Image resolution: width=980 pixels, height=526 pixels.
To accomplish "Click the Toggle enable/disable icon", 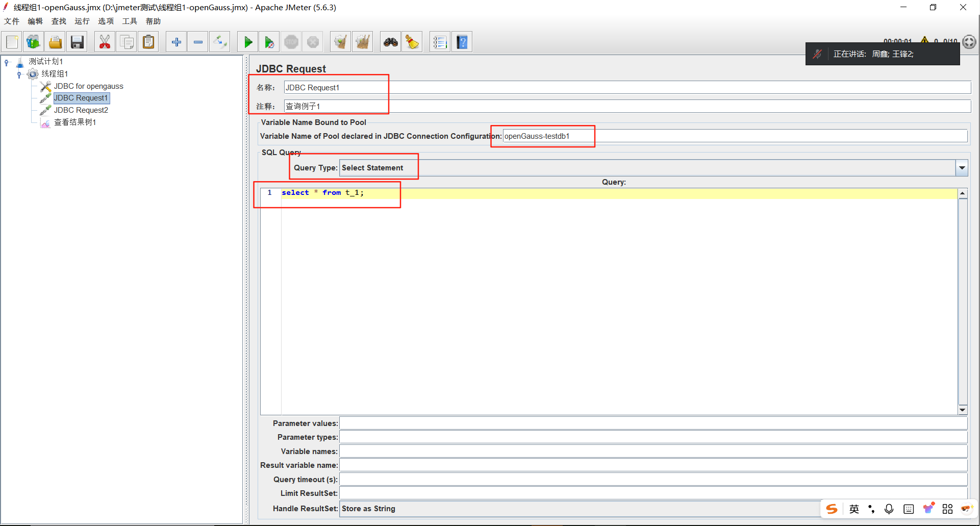I will point(220,42).
